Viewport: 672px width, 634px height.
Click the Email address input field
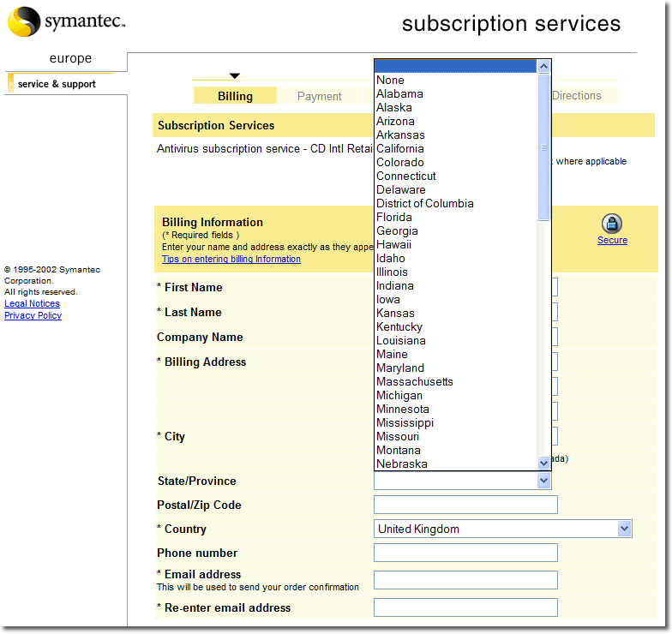[465, 580]
